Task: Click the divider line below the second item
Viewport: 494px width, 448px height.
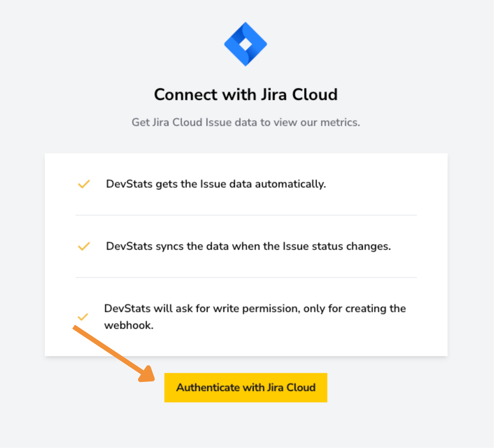Action: click(246, 277)
